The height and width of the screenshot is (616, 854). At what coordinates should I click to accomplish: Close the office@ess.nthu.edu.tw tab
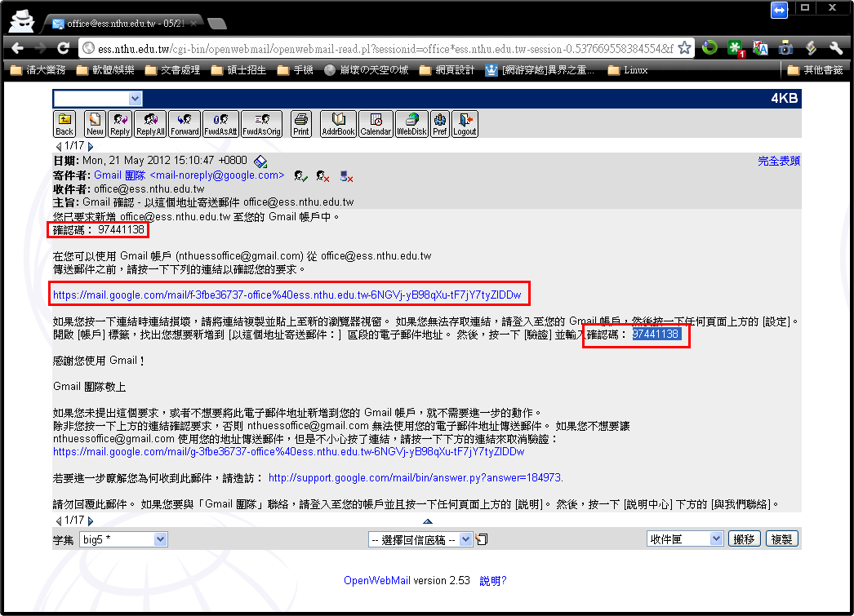point(193,24)
